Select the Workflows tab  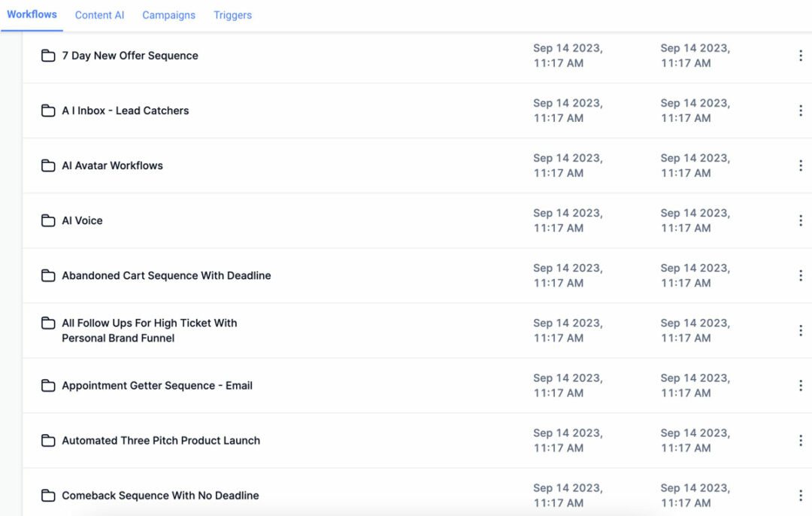pos(32,14)
